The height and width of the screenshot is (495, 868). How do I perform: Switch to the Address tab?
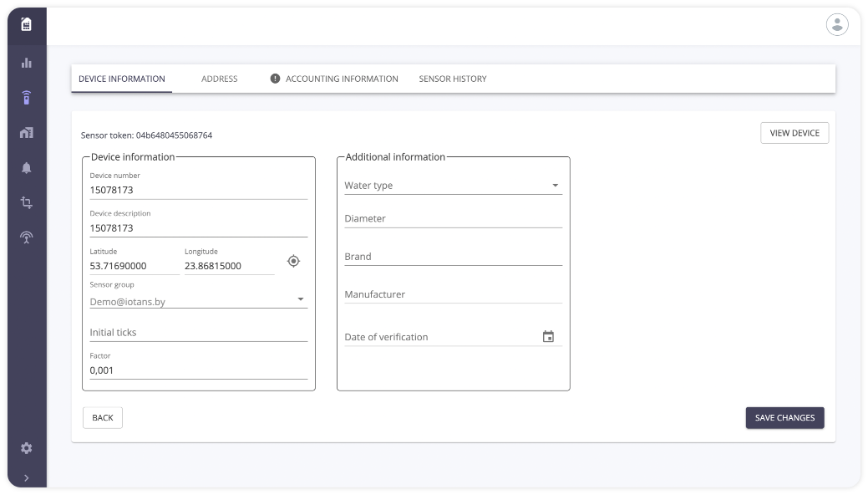[x=219, y=79]
